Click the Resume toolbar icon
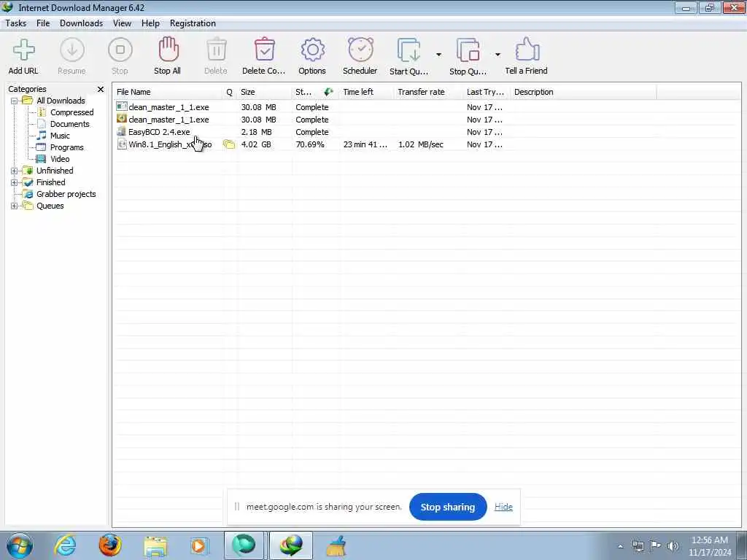Viewport: 747px width, 560px height. click(72, 50)
